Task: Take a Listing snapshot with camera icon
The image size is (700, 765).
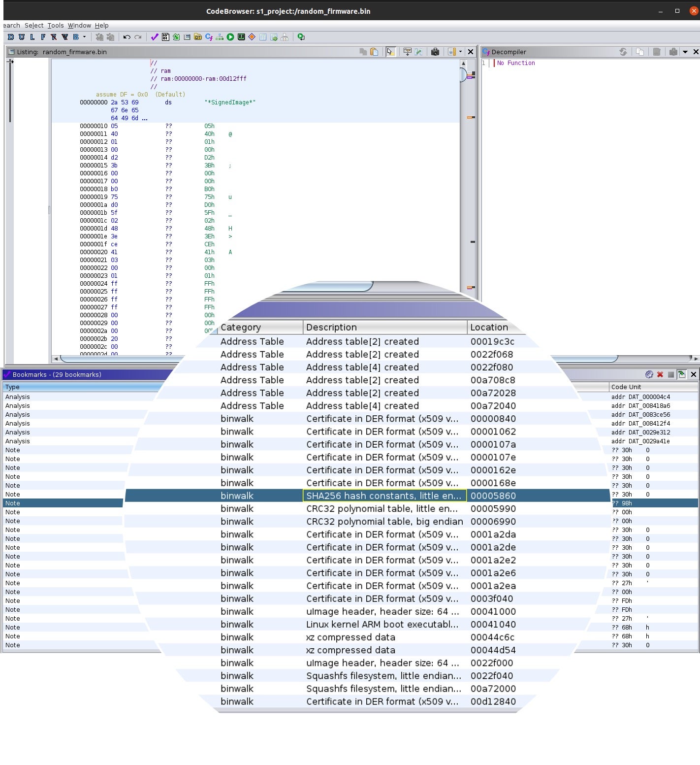Action: (x=435, y=52)
